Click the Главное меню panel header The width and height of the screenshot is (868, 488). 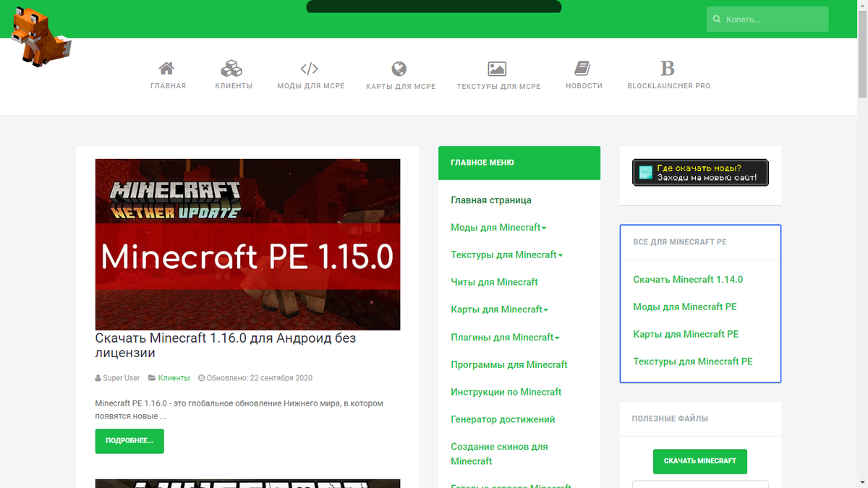519,163
